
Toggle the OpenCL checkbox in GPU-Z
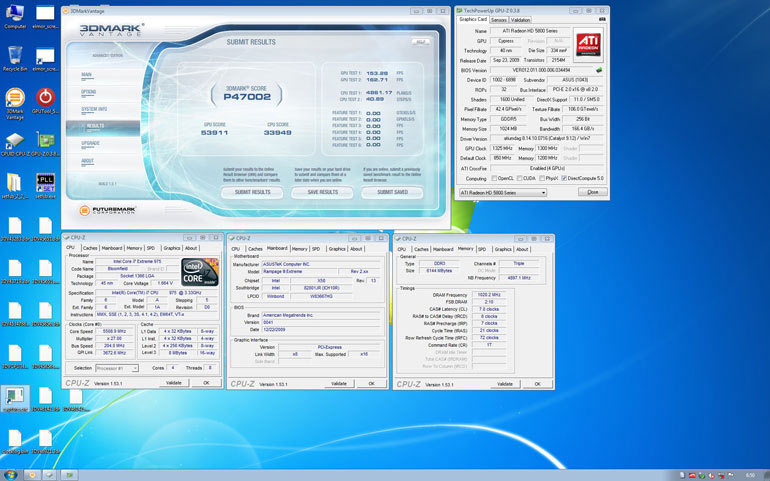(494, 178)
